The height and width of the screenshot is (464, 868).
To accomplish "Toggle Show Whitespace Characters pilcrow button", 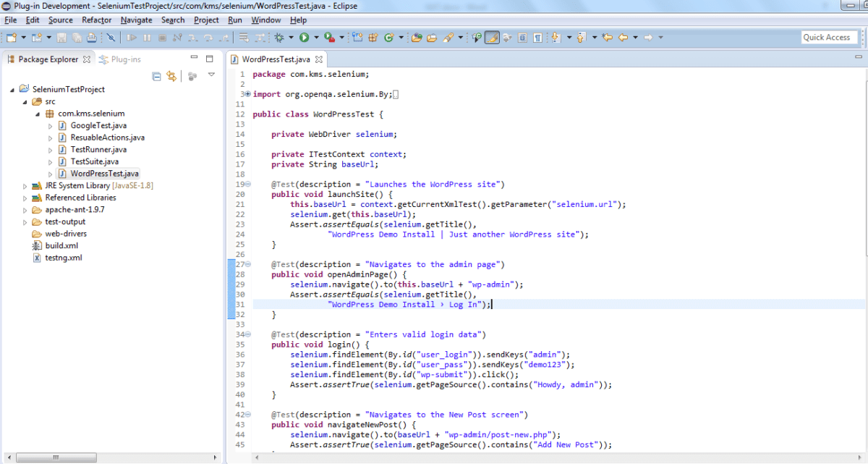I will pyautogui.click(x=537, y=38).
